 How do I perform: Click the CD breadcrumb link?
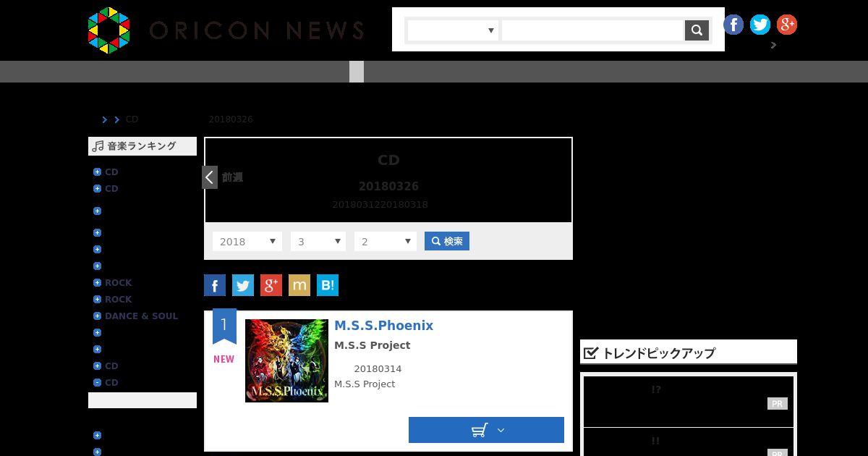132,119
